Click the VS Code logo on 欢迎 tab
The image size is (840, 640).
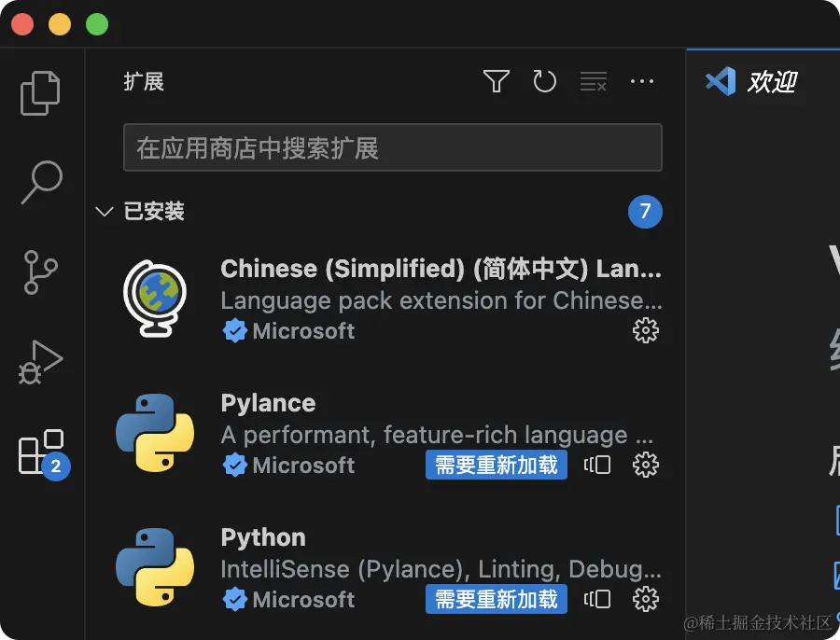(721, 81)
